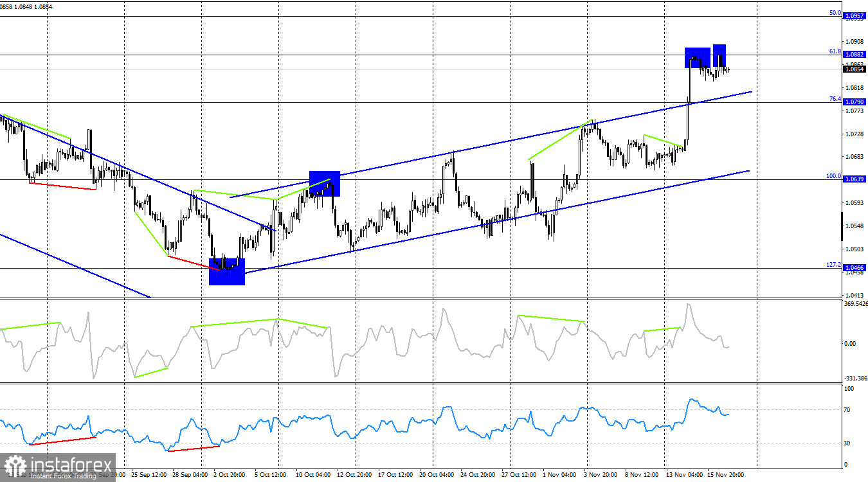Click the 1.0503 price axis value
Image resolution: width=868 pixels, height=482 pixels.
point(854,249)
